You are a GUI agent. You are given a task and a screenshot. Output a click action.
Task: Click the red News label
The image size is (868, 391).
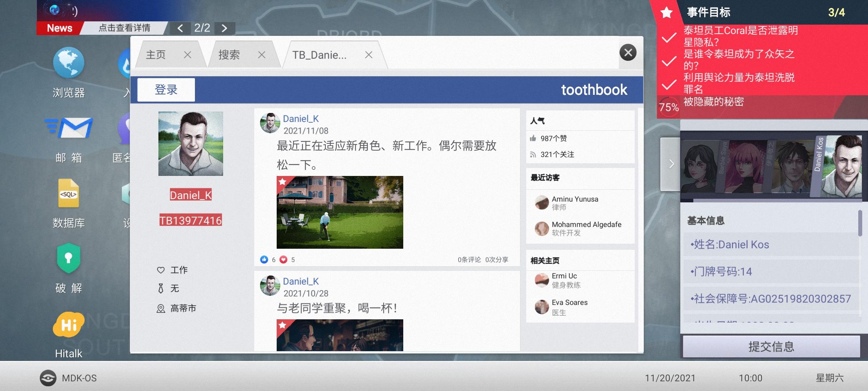[59, 28]
